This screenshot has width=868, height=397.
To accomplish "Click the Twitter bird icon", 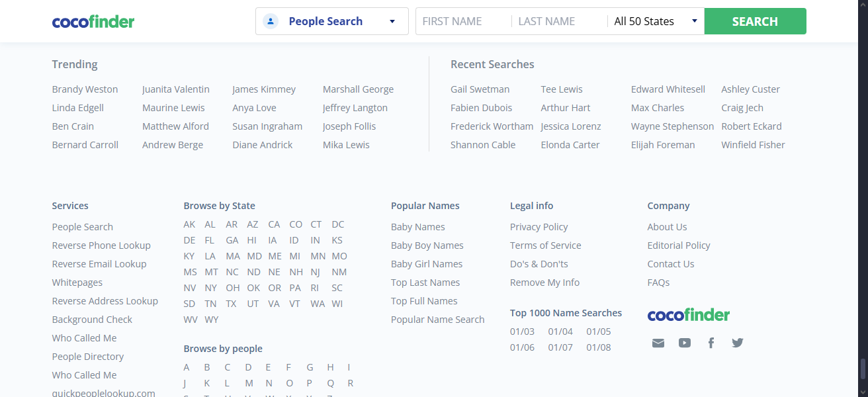I will click(x=737, y=343).
